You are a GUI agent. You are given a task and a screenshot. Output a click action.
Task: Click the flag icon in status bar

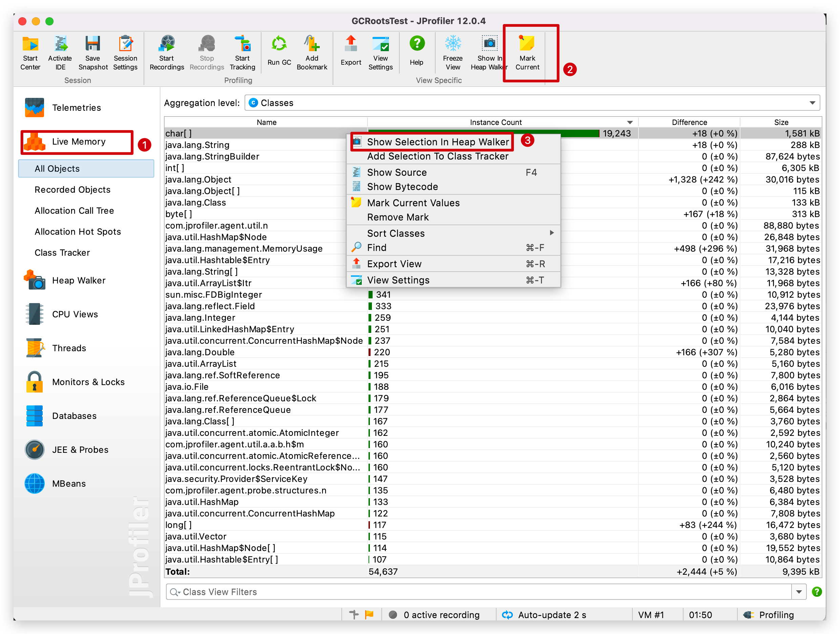tap(369, 614)
